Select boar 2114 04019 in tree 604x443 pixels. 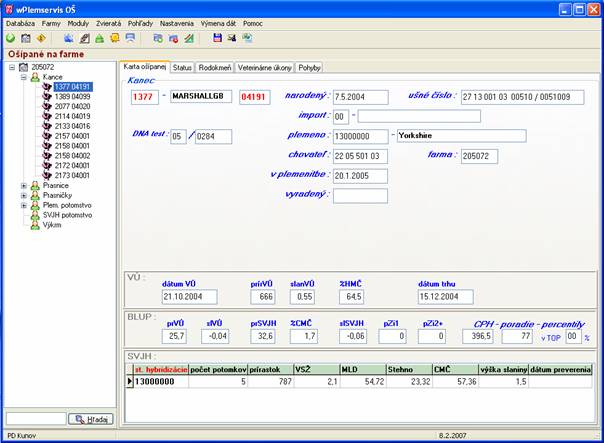pos(72,116)
